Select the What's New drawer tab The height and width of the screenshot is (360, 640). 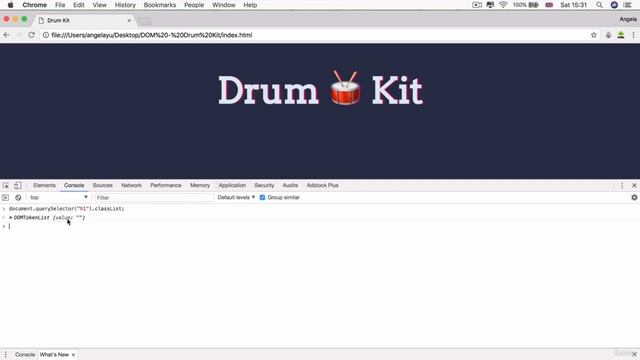[54, 355]
